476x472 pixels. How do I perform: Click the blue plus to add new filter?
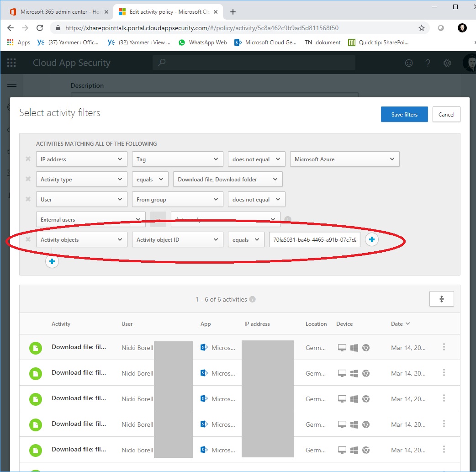[52, 261]
